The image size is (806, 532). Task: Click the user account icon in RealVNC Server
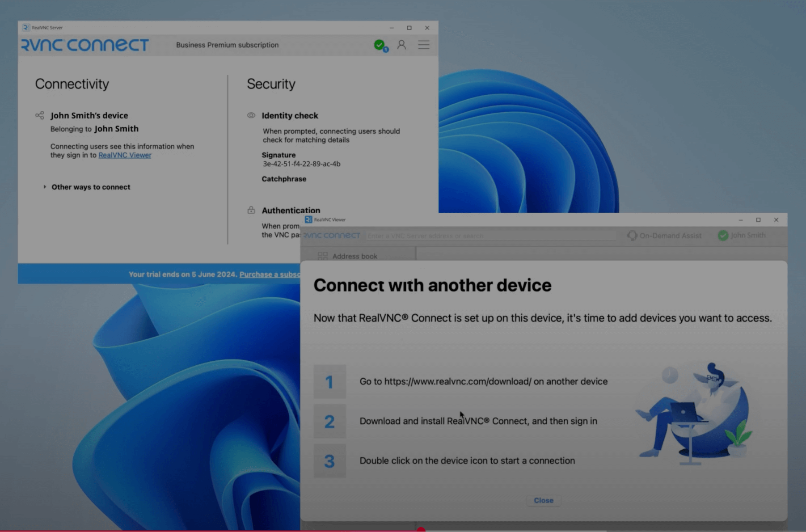pos(401,45)
